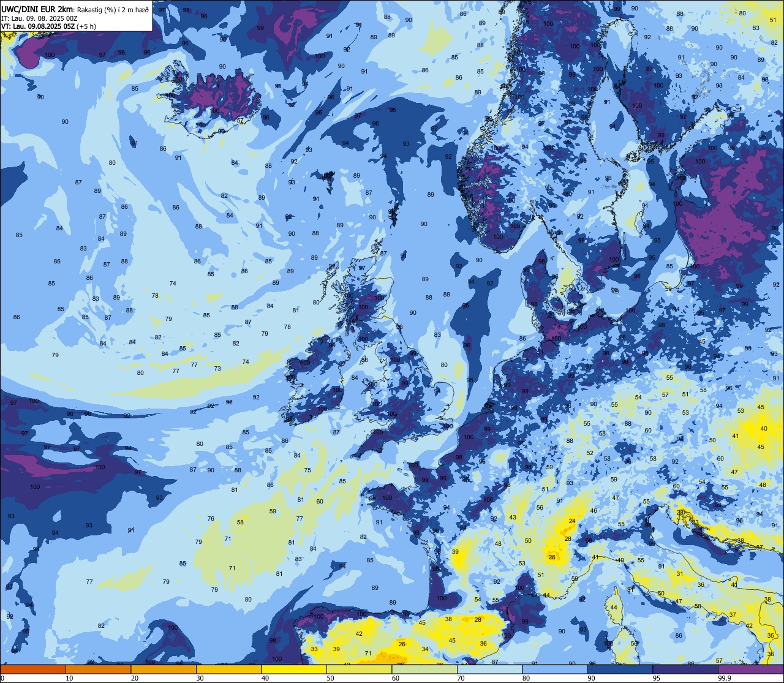Click the Rakastig (%) í 2 m hæð label
Screen dimensions: 784x683
click(x=113, y=9)
